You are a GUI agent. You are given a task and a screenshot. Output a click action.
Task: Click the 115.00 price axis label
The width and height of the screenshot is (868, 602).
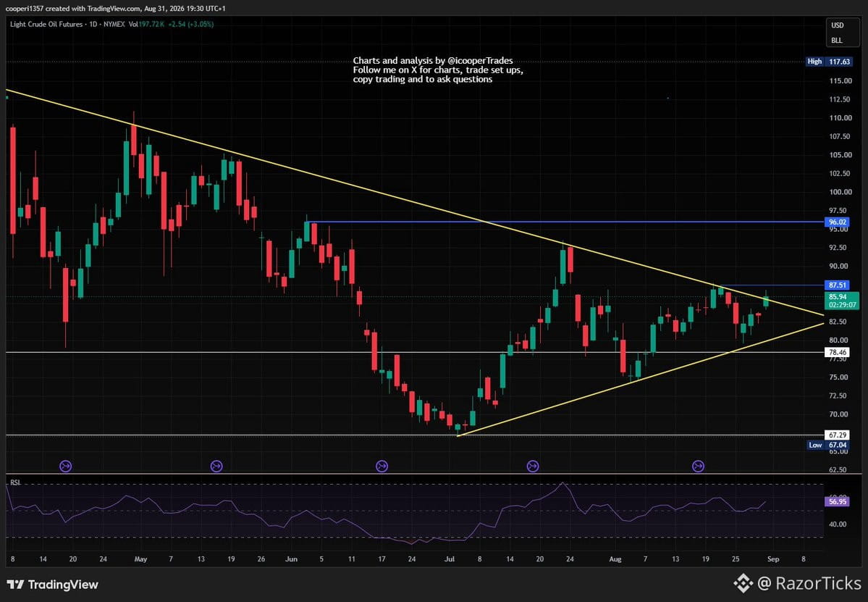click(840, 81)
